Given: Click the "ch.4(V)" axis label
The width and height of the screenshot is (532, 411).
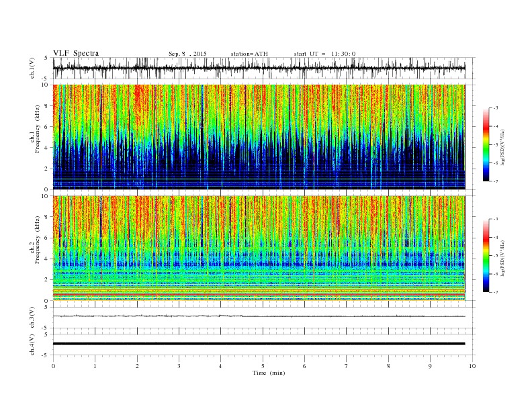Looking at the screenshot, I should point(32,345).
